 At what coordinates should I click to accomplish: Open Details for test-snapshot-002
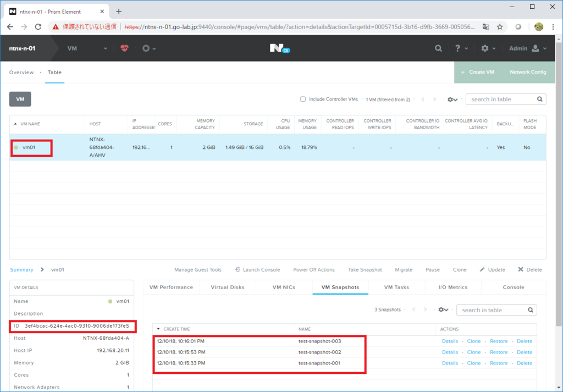[450, 352]
